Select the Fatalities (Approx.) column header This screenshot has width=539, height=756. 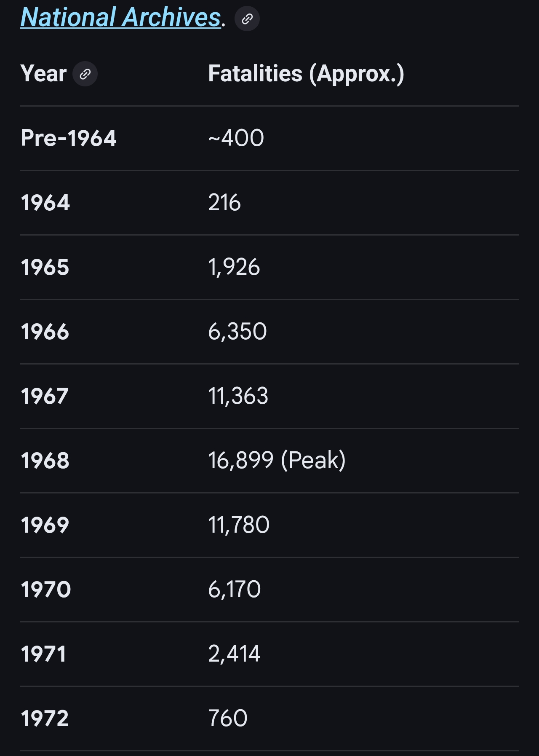click(306, 74)
